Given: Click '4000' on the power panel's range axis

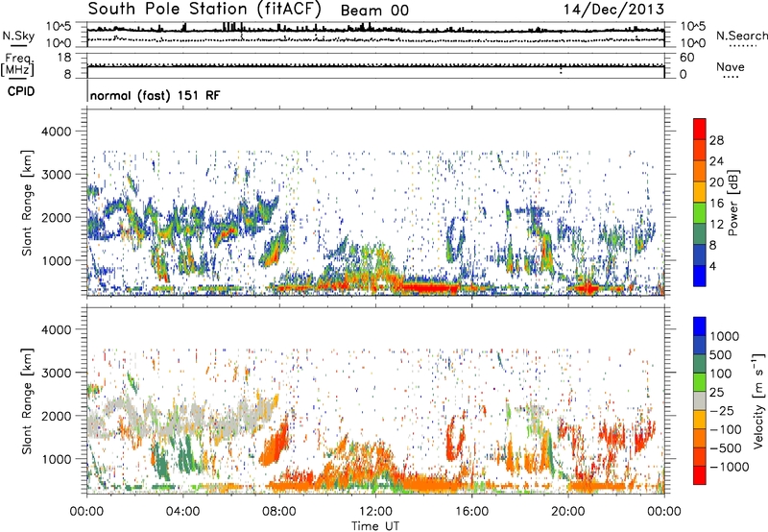Looking at the screenshot, I should [56, 132].
